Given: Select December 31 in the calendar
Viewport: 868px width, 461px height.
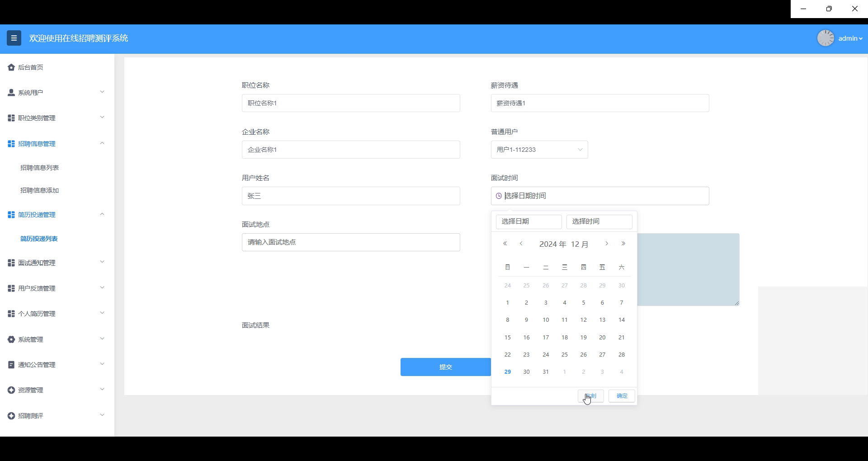Looking at the screenshot, I should tap(546, 372).
